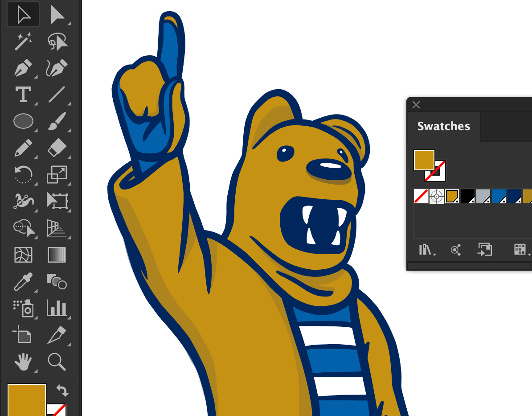
Task: Select the Direct Selection tool
Action: tap(57, 15)
